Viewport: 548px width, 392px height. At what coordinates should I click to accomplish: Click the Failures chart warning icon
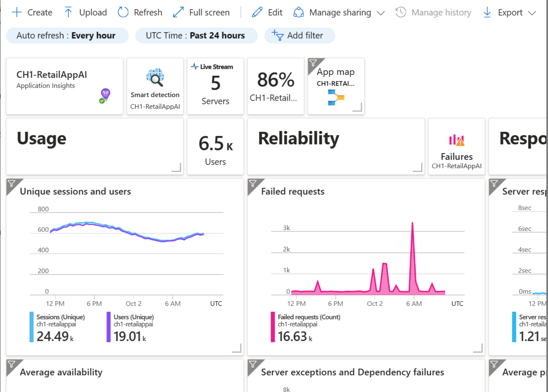pyautogui.click(x=457, y=140)
